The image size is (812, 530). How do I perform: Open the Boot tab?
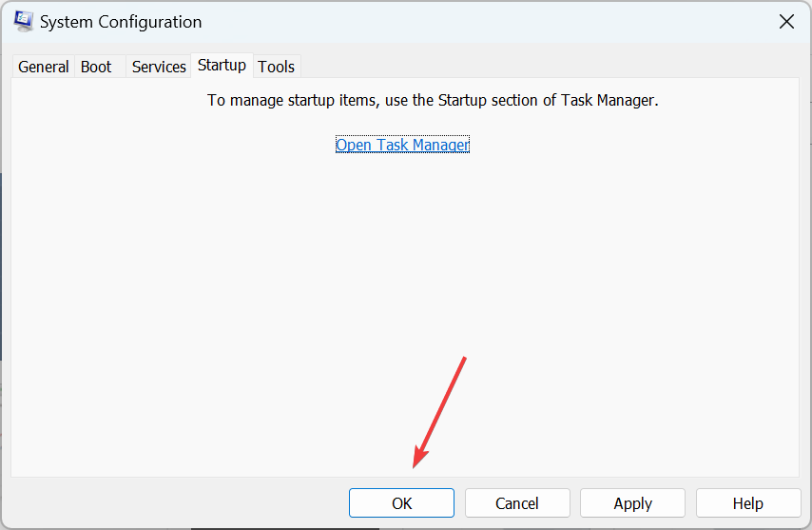point(96,67)
